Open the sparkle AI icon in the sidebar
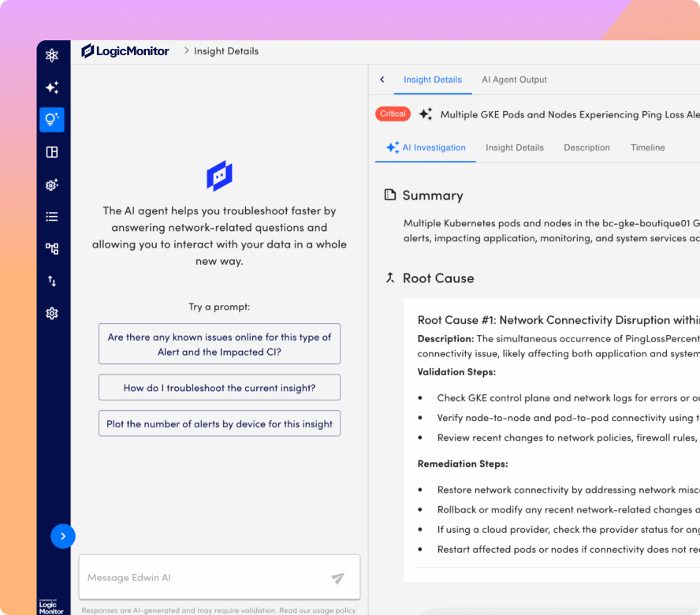The image size is (700, 615). pos(52,88)
